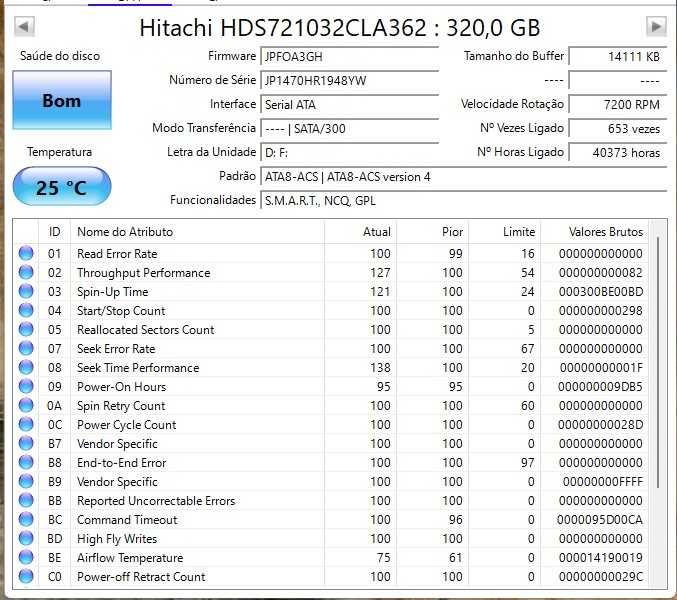Select the Power-On Hours attribute name
This screenshot has width=677, height=600.
click(121, 387)
